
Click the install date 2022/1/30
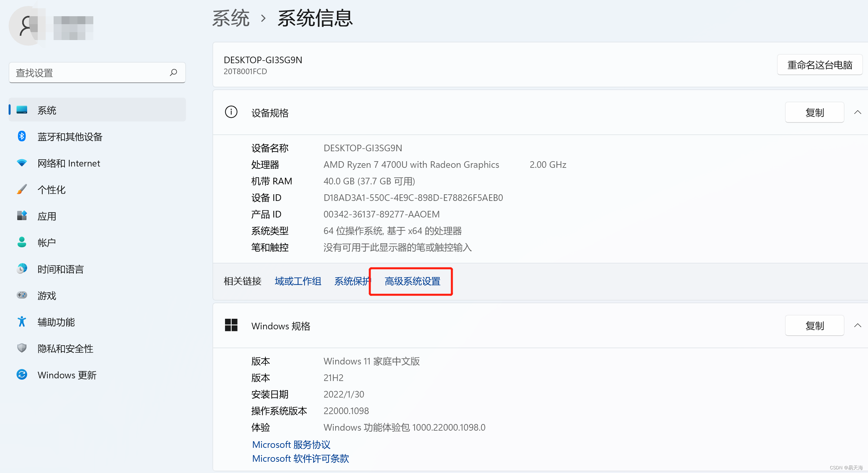coord(344,394)
